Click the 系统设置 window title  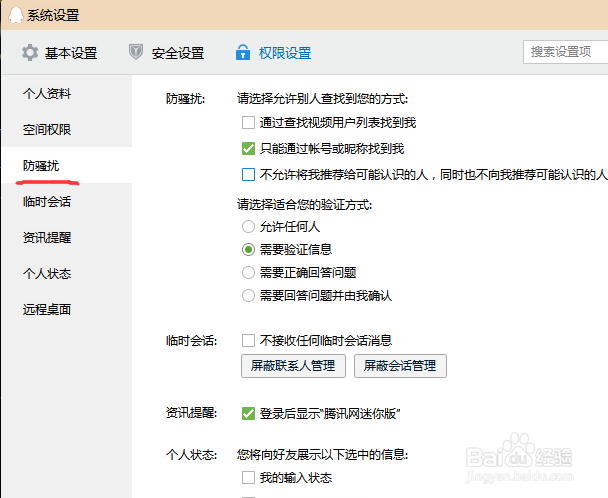coord(53,16)
